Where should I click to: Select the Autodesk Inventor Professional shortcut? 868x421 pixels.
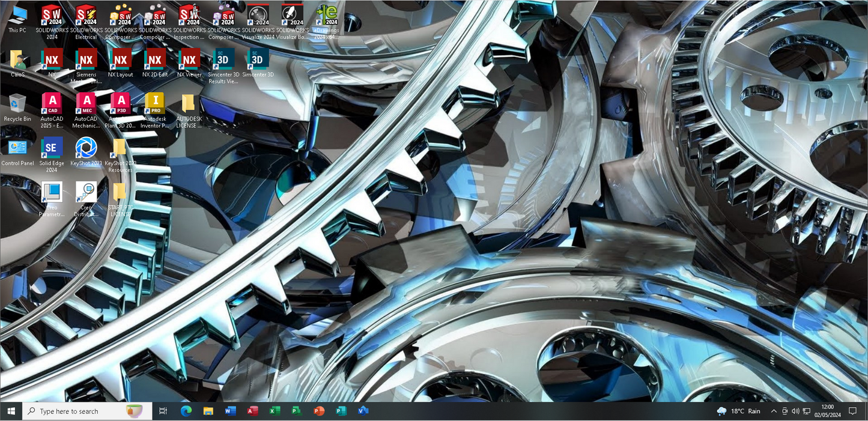pos(155,111)
